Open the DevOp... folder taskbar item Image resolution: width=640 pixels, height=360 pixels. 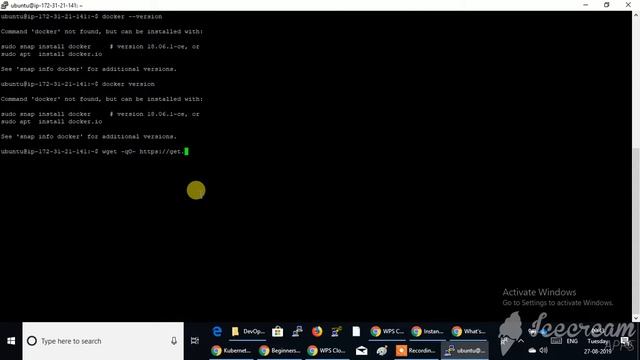[248, 331]
